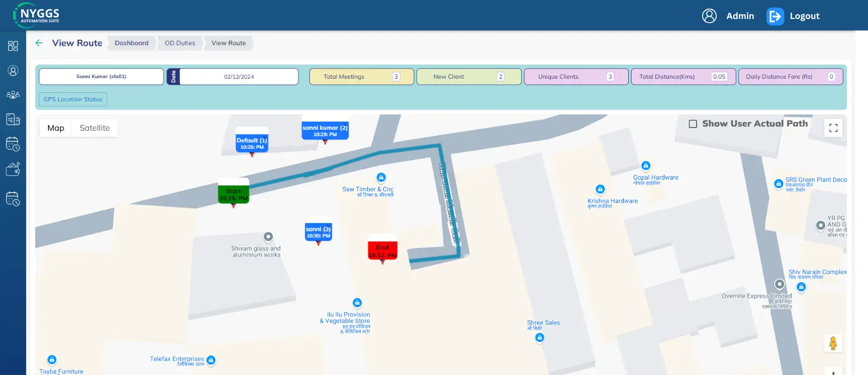Image resolution: width=868 pixels, height=375 pixels.
Task: Click the Daily Distance Fare (Rs) card
Action: (x=791, y=77)
